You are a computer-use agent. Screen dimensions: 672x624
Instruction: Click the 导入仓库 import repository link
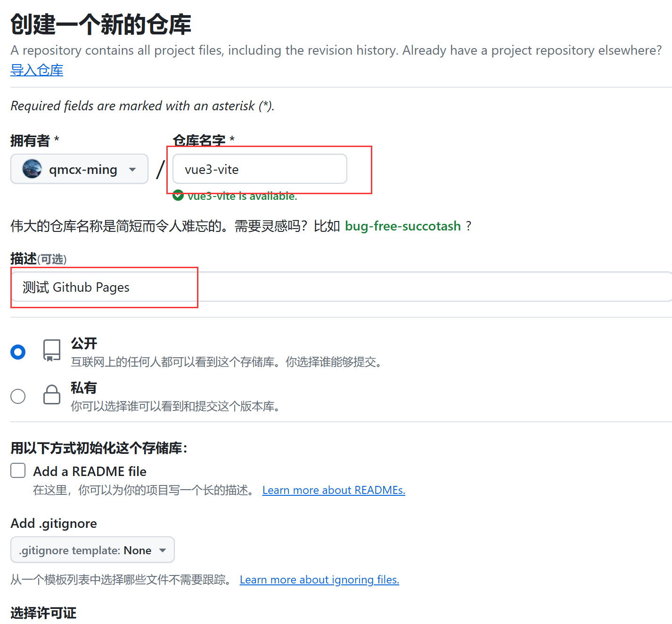[x=37, y=70]
